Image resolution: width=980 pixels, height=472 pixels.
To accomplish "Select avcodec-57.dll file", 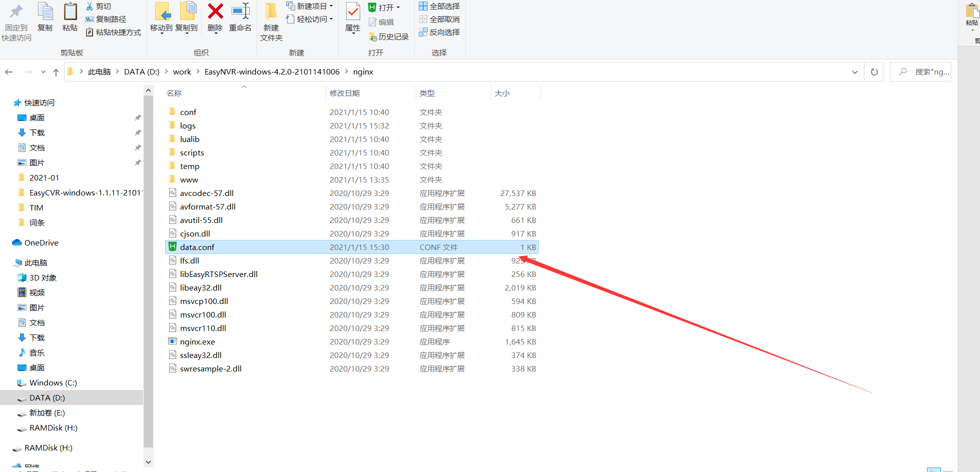I will coord(207,193).
